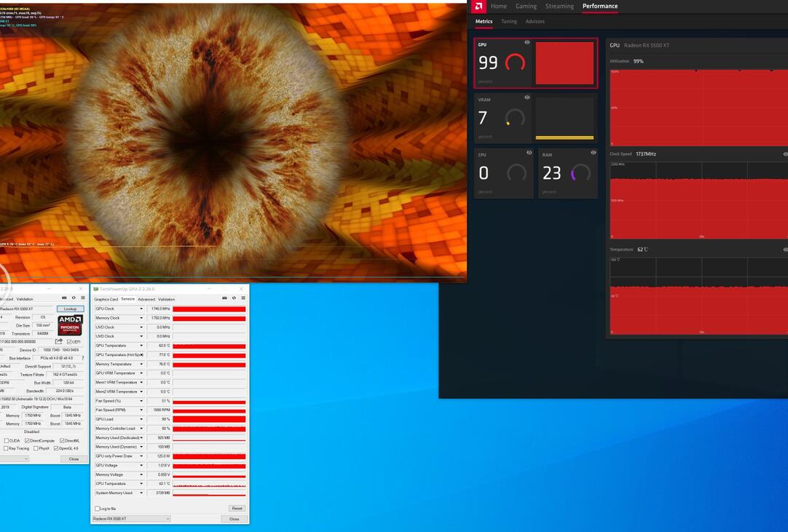Viewport: 788px width, 532px height.
Task: Click the Reset button in GPU-Z Sensors
Action: click(237, 509)
